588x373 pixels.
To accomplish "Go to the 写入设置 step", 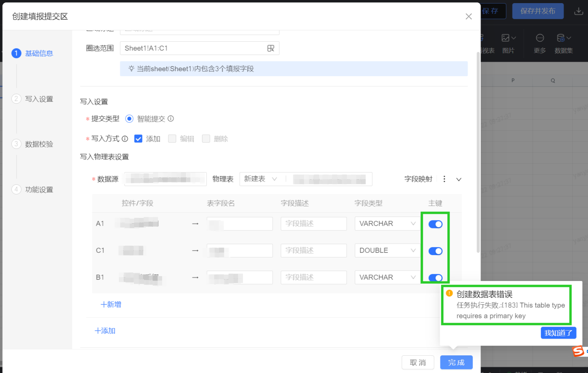I will [x=39, y=99].
